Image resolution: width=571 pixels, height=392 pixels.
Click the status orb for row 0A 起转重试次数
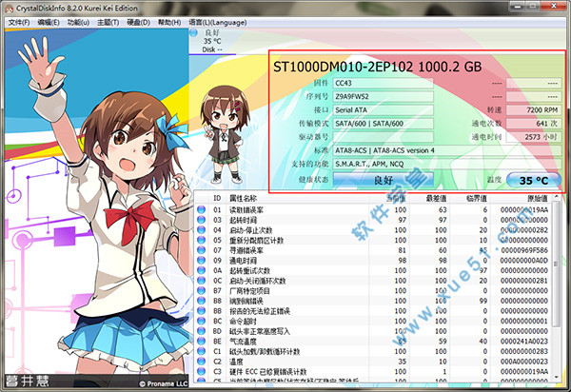coord(201,270)
